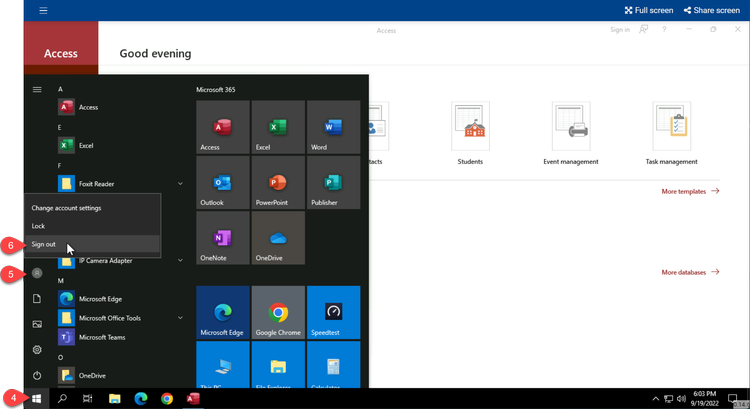
Task: Open Settings gear in Start sidebar
Action: point(37,350)
